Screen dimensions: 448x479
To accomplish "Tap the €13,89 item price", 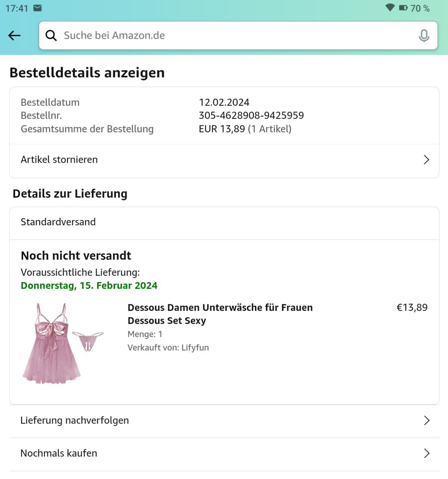I will (412, 308).
